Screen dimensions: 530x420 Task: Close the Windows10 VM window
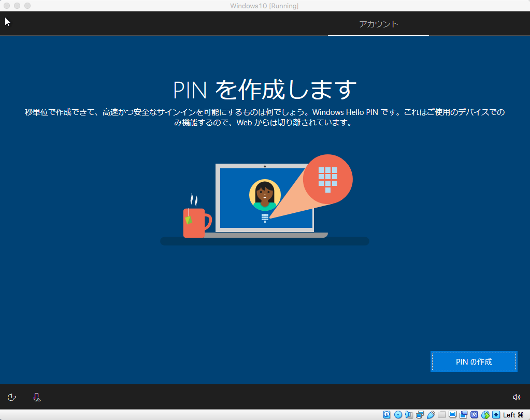[x=7, y=6]
